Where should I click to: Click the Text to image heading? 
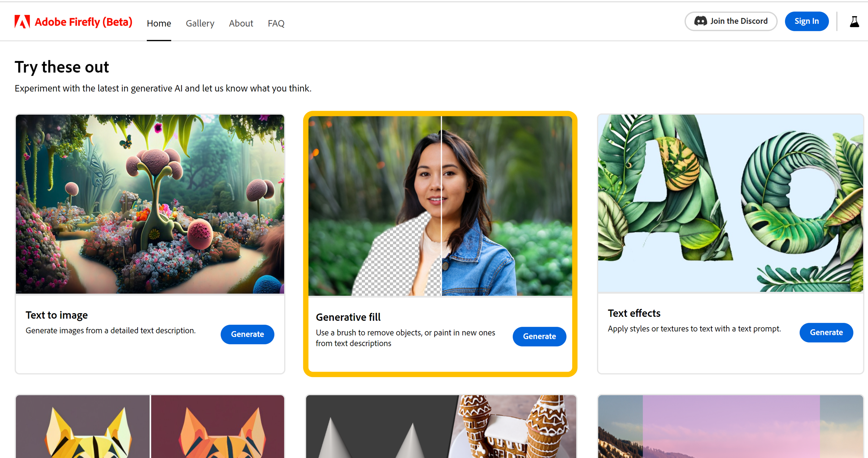57,315
